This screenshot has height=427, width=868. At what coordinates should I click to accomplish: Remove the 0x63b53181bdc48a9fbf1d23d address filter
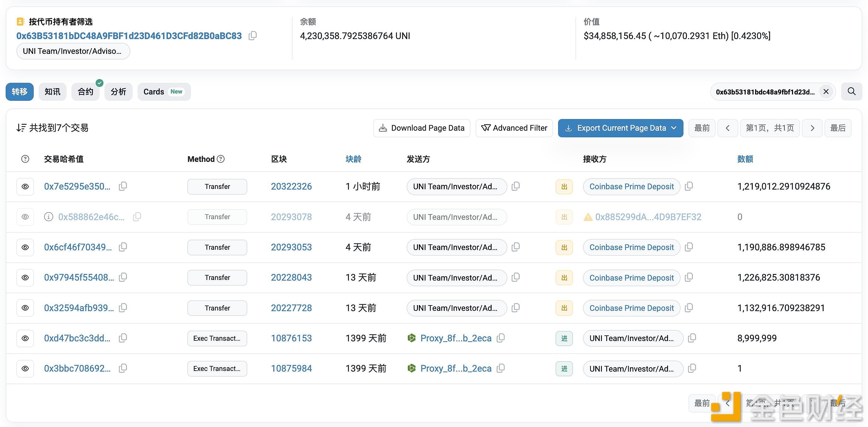pyautogui.click(x=826, y=91)
